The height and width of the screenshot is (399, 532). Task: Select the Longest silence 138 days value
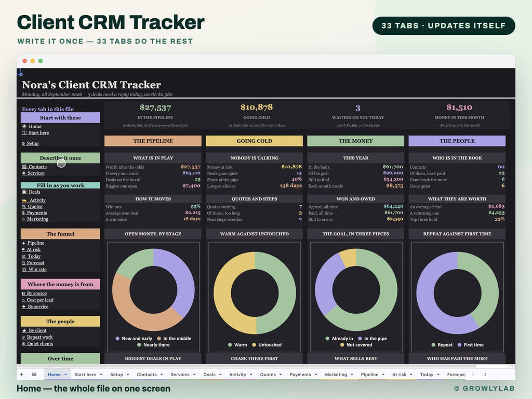click(x=291, y=185)
